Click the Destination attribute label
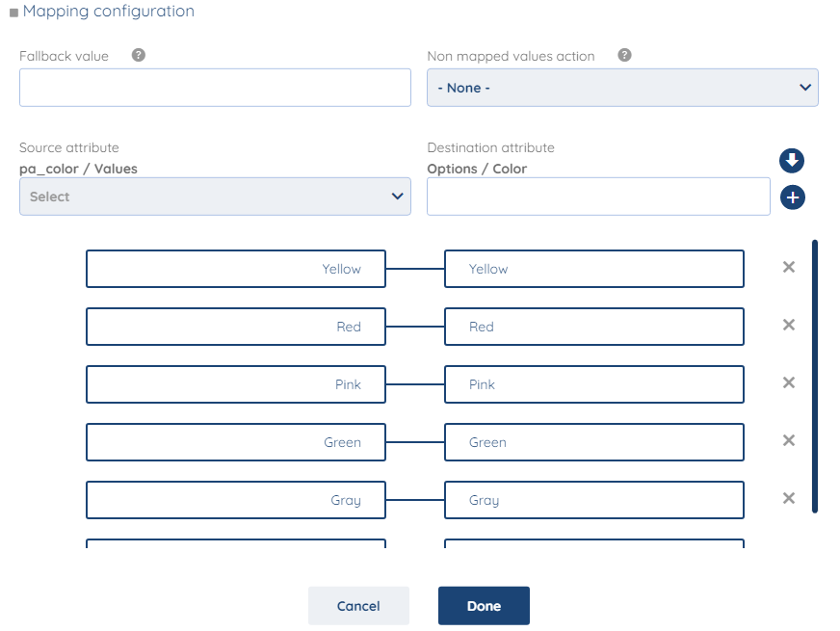 point(490,147)
